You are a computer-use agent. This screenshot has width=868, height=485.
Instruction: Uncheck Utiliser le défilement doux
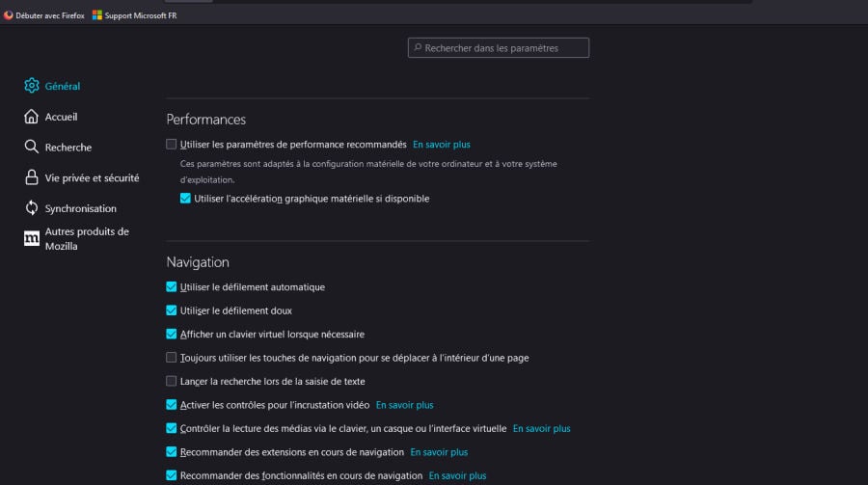point(172,310)
